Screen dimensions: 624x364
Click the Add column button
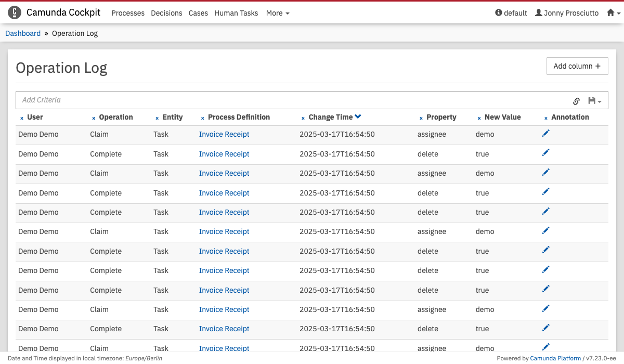(x=577, y=66)
